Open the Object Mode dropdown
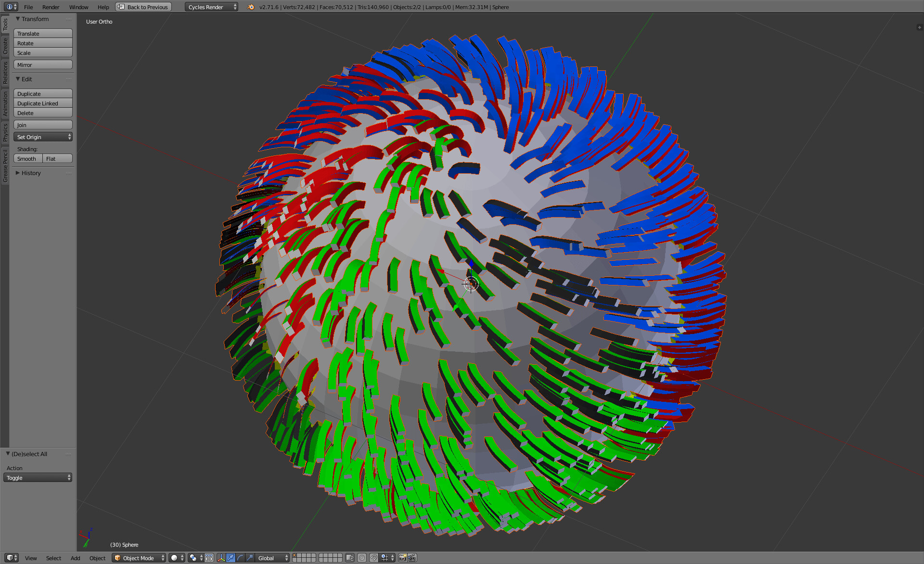Viewport: 924px width, 564px height. click(139, 558)
